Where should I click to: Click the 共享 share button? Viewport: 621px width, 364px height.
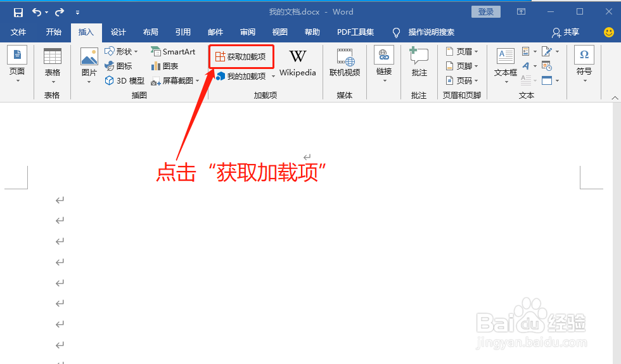coord(566,32)
